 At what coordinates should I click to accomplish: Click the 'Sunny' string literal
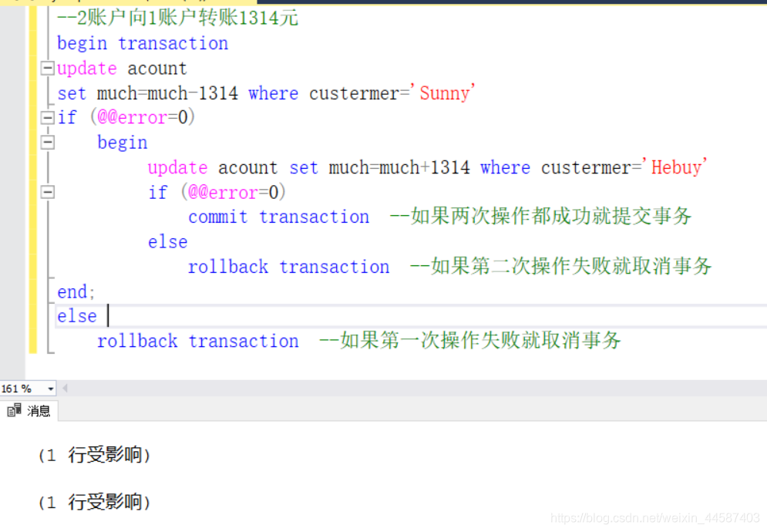click(x=443, y=93)
